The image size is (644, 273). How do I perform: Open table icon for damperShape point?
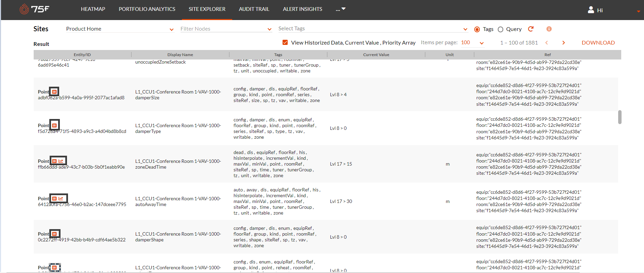click(x=54, y=234)
